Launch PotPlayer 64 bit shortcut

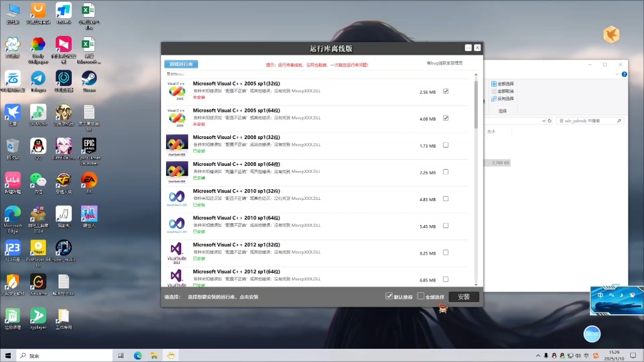tap(38, 254)
